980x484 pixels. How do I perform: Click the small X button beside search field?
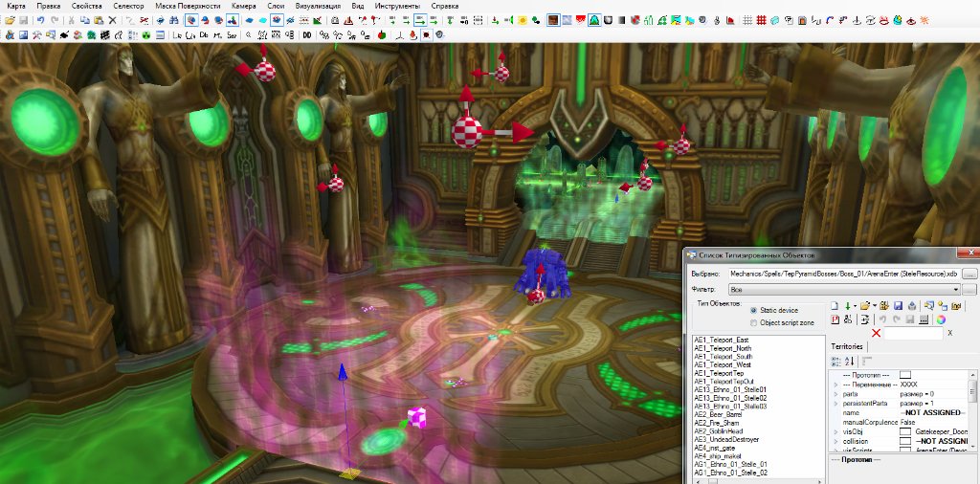(x=950, y=333)
